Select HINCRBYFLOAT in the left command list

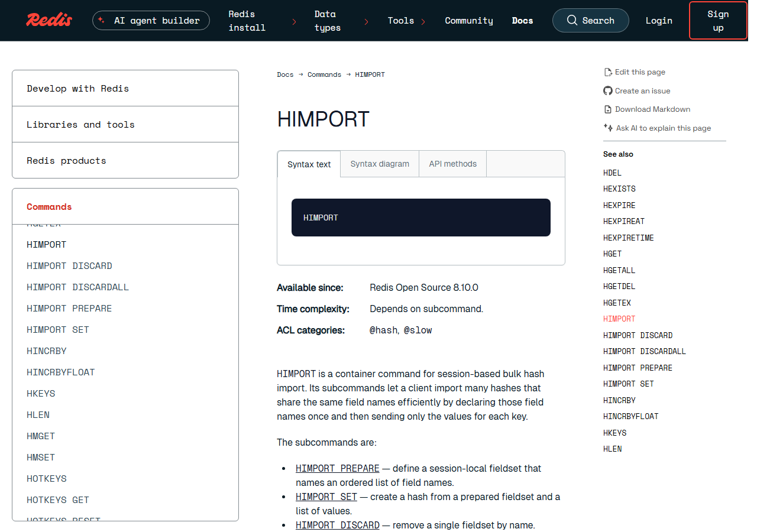[61, 372]
